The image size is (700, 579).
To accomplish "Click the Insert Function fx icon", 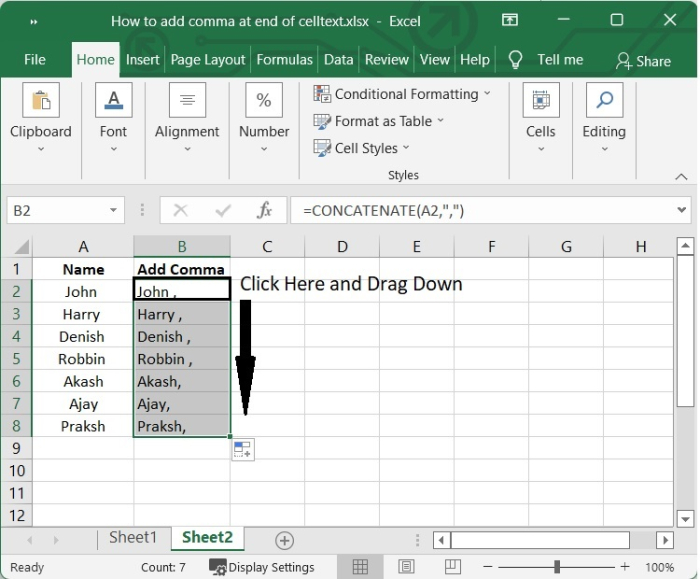I will tap(265, 211).
